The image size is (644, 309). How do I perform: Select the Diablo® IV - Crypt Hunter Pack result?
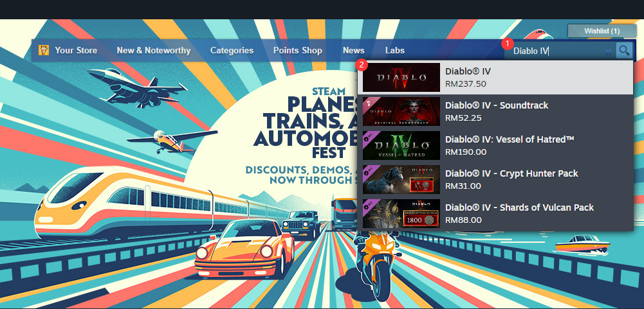pos(495,179)
